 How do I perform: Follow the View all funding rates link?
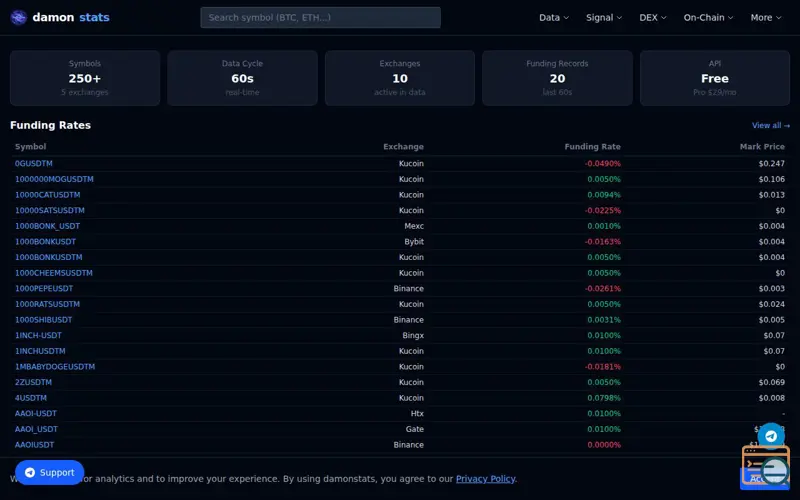(770, 126)
